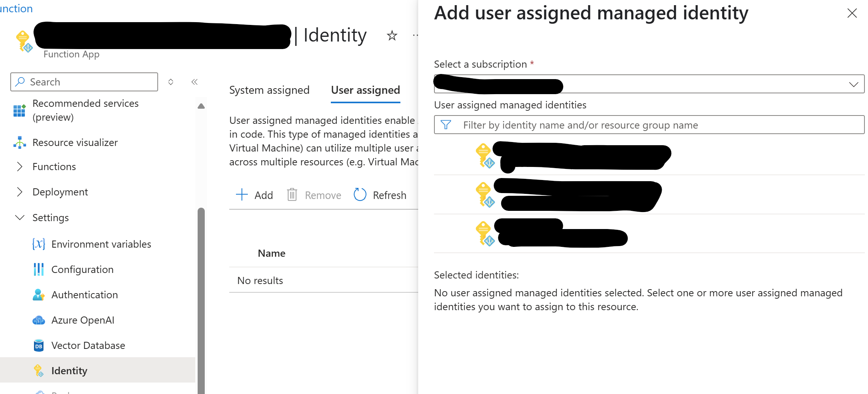
Task: Close the Add user assigned managed identity panel
Action: (852, 13)
